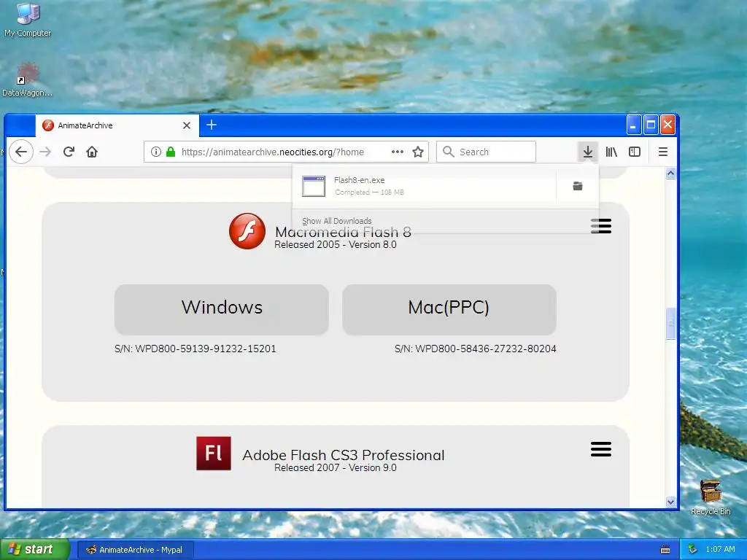Click the keyboard tray icon
The height and width of the screenshot is (560, 747).
click(x=665, y=550)
